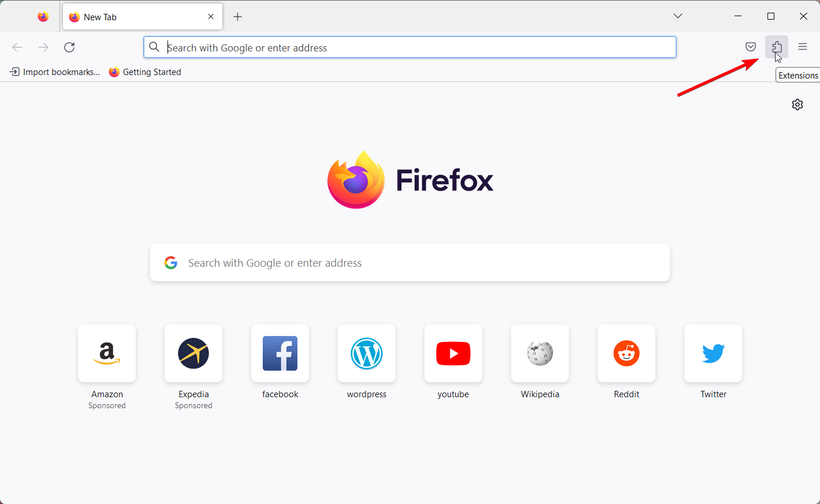Open the Getting Started bookmark
This screenshot has width=820, height=504.
[x=145, y=72]
